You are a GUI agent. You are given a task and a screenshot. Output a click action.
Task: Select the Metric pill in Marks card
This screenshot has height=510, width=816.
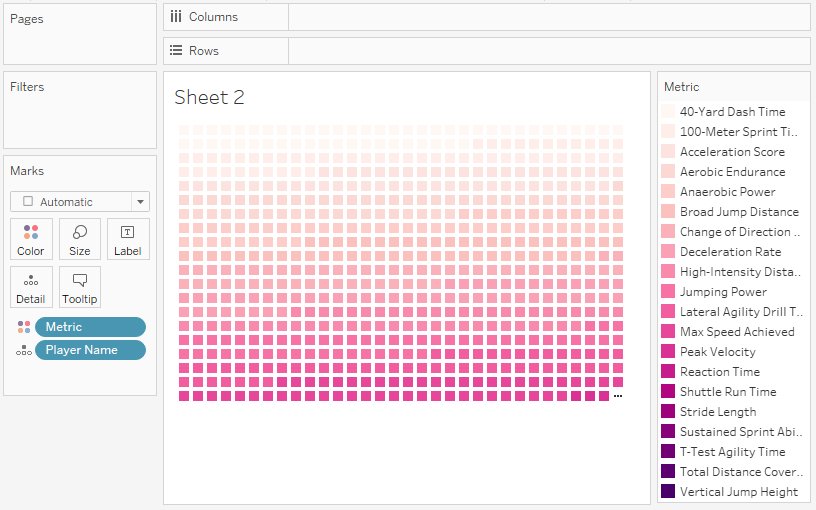[90, 327]
